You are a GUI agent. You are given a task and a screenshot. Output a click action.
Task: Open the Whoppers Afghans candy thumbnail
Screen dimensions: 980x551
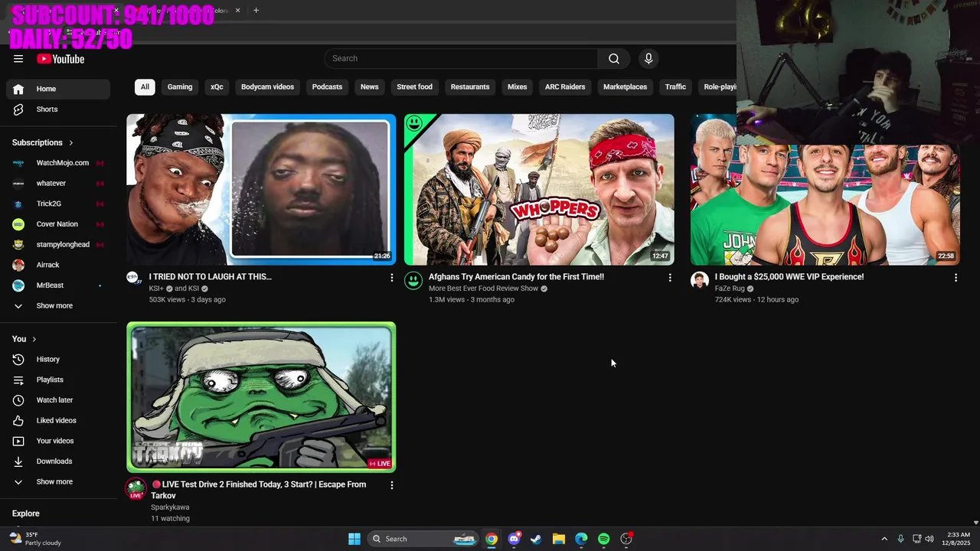(x=539, y=190)
